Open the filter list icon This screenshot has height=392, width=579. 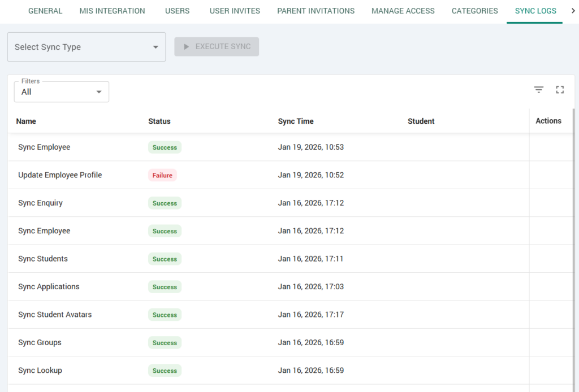tap(538, 90)
